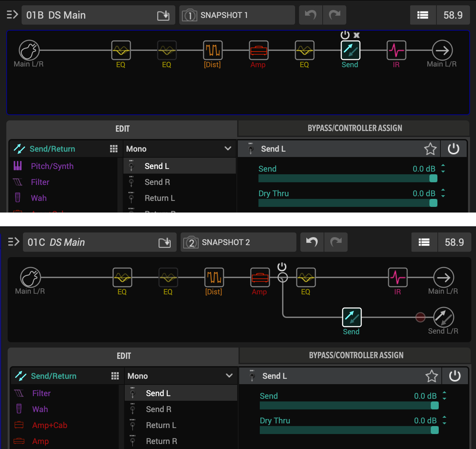
Task: Choose Amp+Cab category in bottom list
Action: [x=65, y=425]
